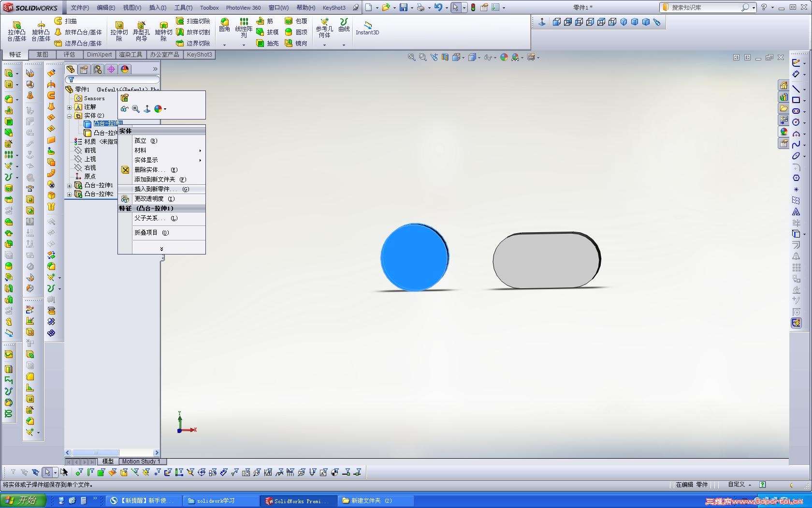Toggle Instant3D
This screenshot has height=508, width=812.
[x=367, y=28]
